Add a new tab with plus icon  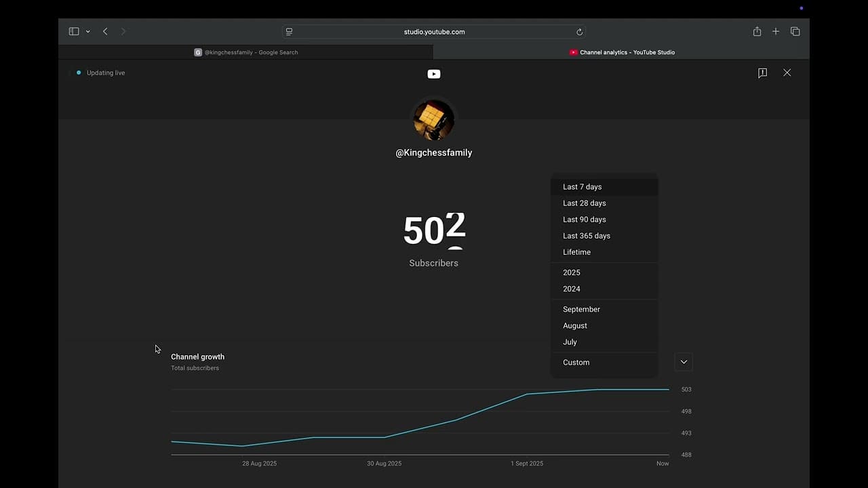776,31
